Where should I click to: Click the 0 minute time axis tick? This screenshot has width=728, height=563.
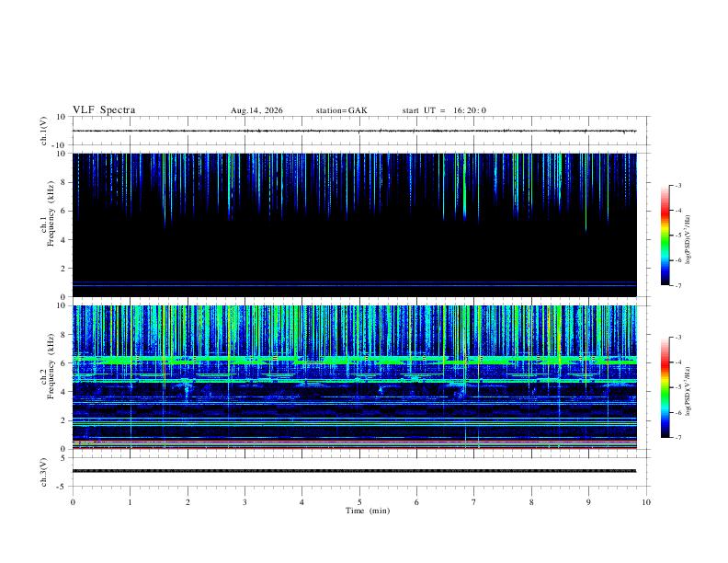coord(73,502)
